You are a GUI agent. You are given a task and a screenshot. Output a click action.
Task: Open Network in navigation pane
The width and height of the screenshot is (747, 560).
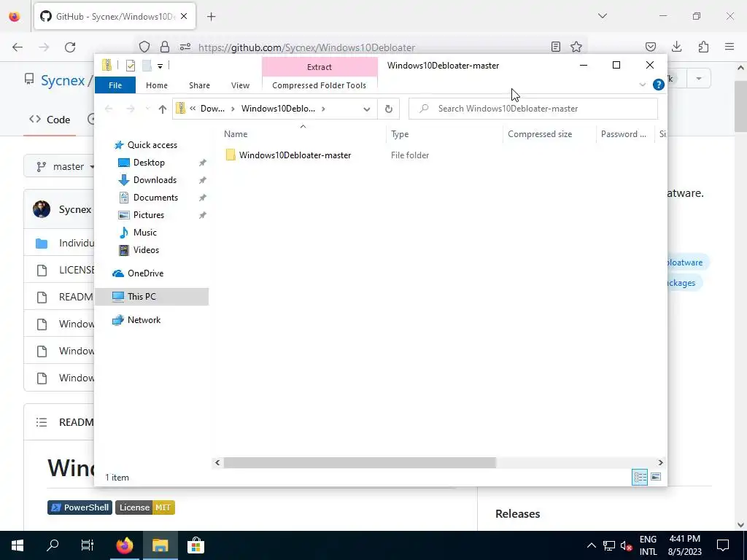pos(144,320)
